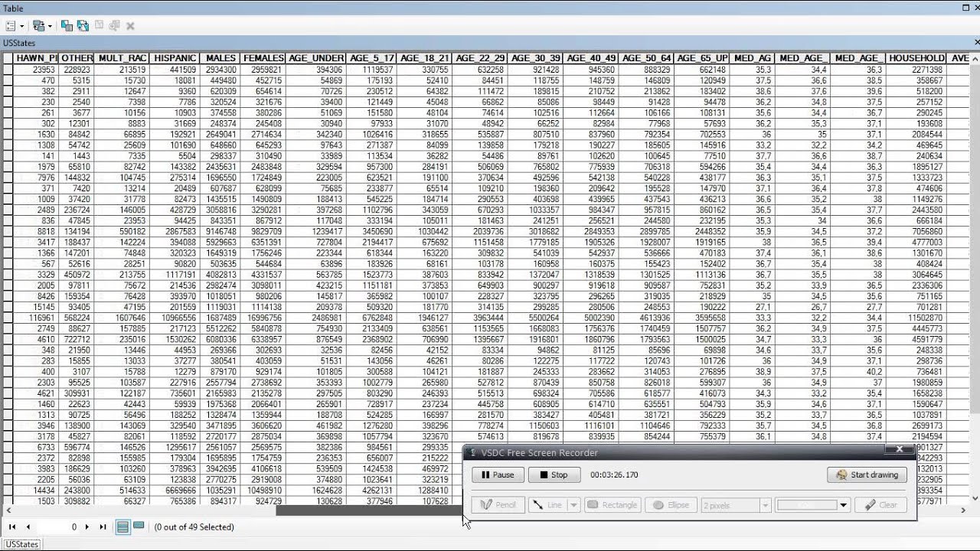The width and height of the screenshot is (980, 551).
Task: Click Start drawing in VSDC recorder
Action: [867, 474]
